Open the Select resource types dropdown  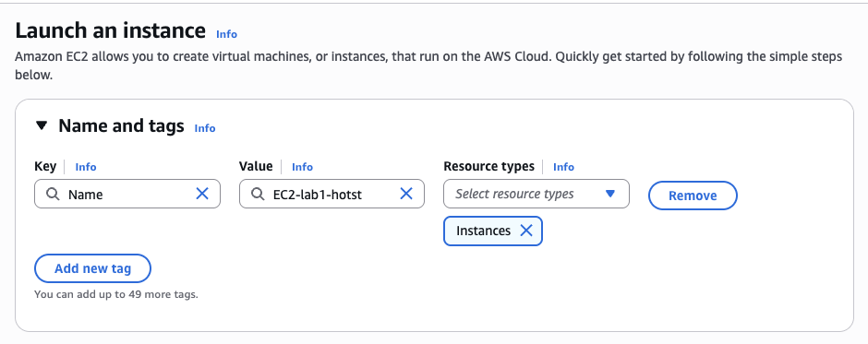536,194
